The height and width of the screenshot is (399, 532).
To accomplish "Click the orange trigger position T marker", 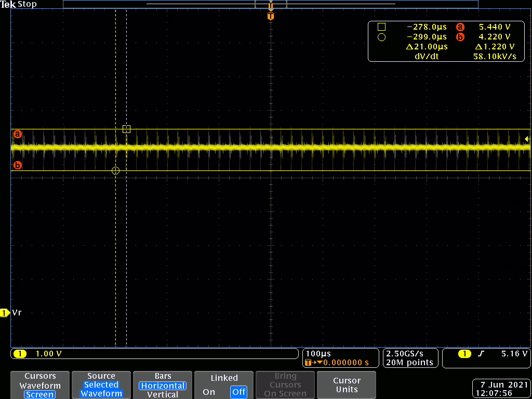I will pyautogui.click(x=270, y=16).
